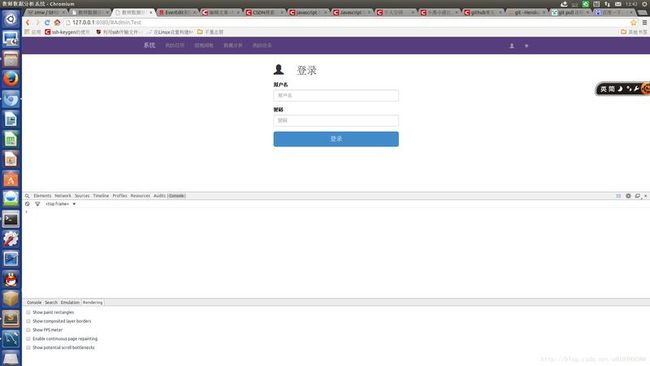Reload the page with refresh icon

point(47,22)
